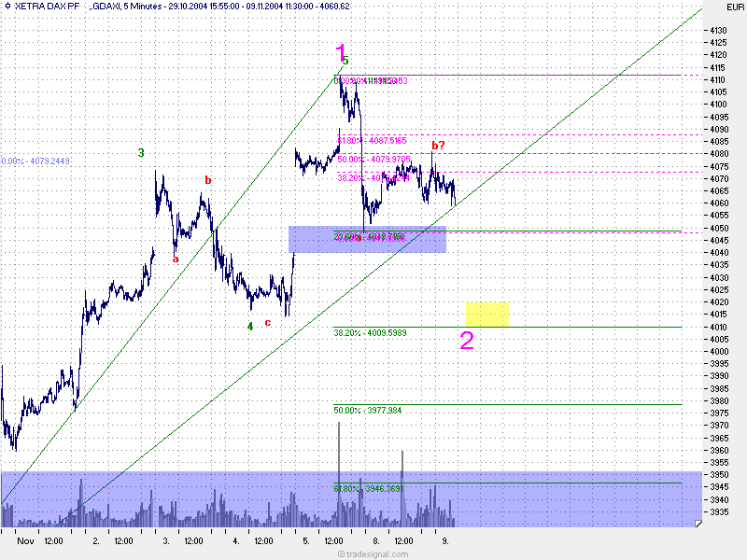
Task: Select the 0.00% - 4079.2449 blue label
Action: pos(35,161)
